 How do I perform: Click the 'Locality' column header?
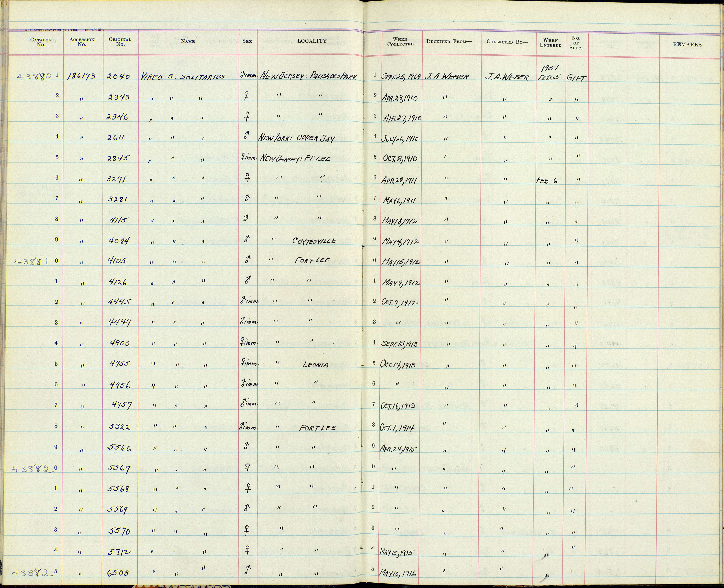coord(312,41)
